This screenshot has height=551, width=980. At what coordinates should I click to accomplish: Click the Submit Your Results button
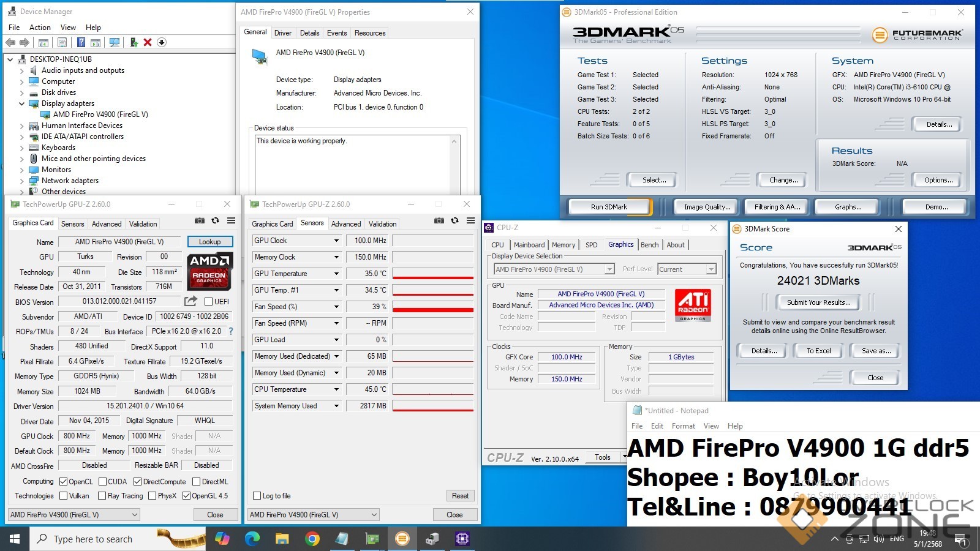click(x=818, y=302)
